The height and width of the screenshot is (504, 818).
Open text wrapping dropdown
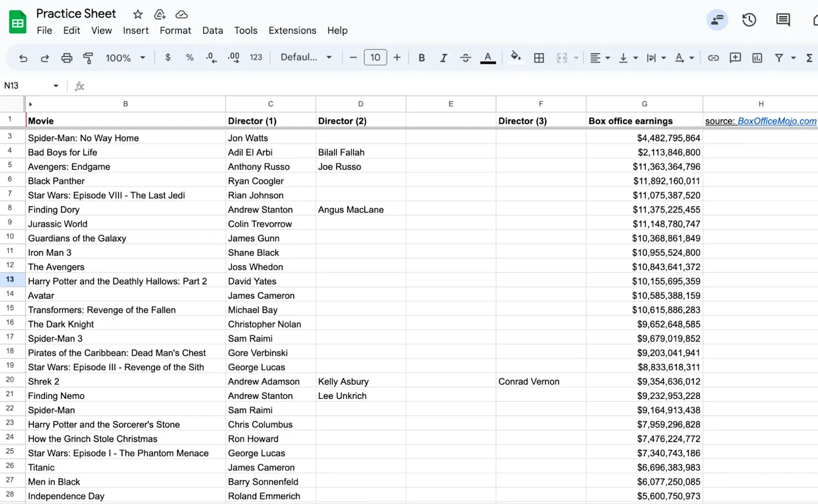point(656,58)
